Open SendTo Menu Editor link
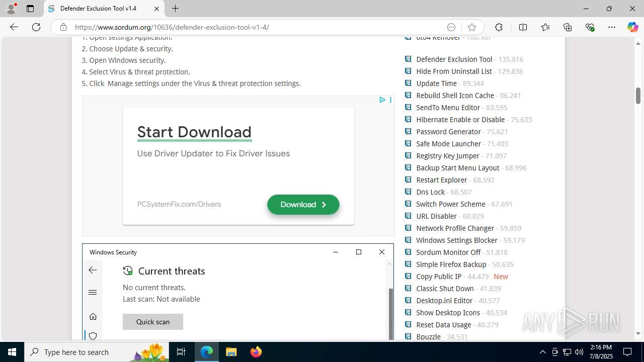The image size is (644, 362). (448, 108)
